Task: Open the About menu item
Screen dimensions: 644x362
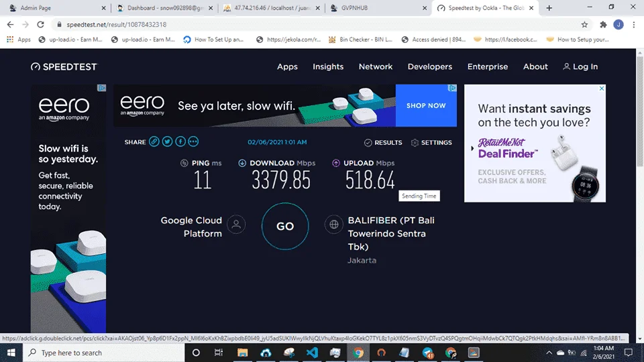Action: coord(535,66)
